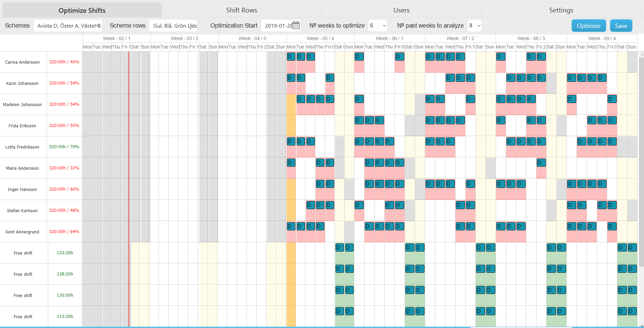The width and height of the screenshot is (644, 328).
Task: Click Carina Andersson's first D shift in Week 05
Action: click(x=291, y=57)
